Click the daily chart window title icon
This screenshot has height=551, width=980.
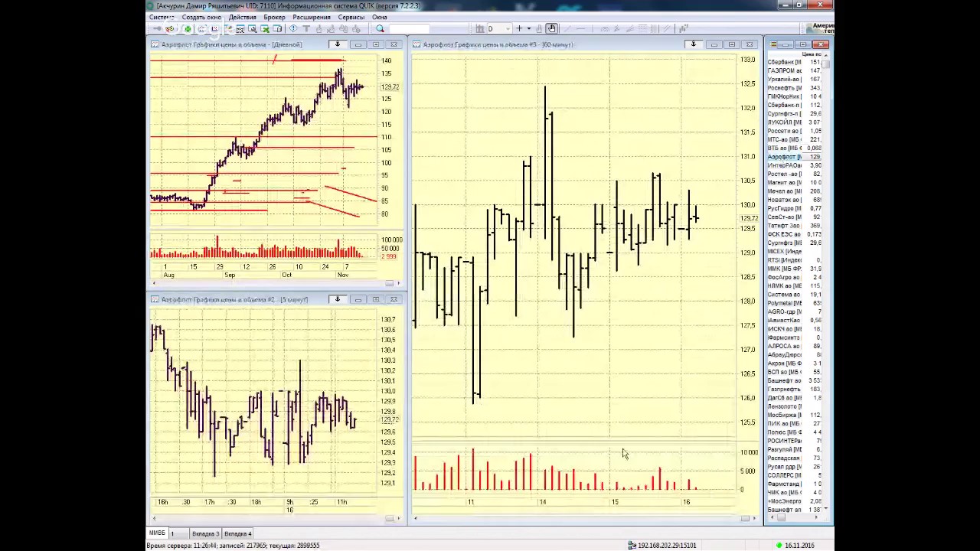[155, 44]
